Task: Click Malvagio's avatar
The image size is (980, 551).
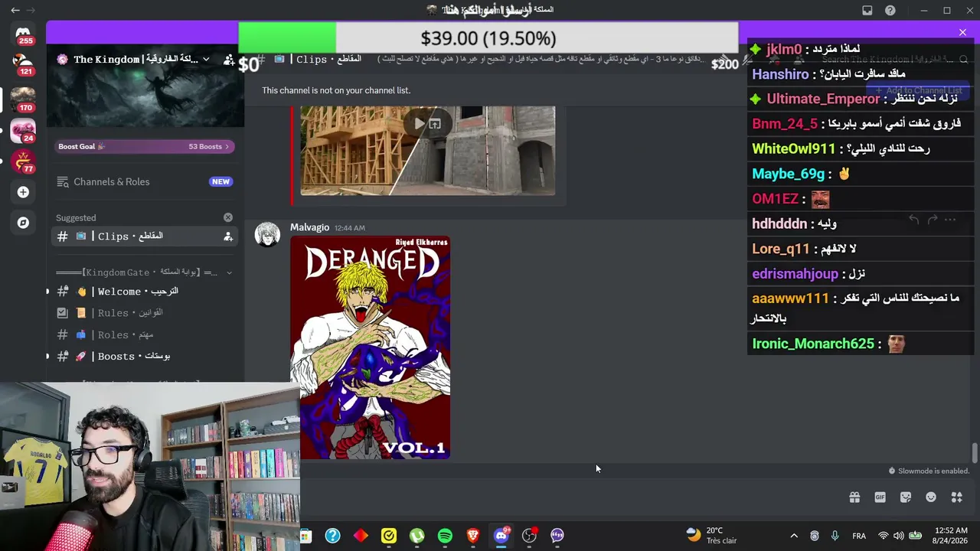Action: coord(267,234)
